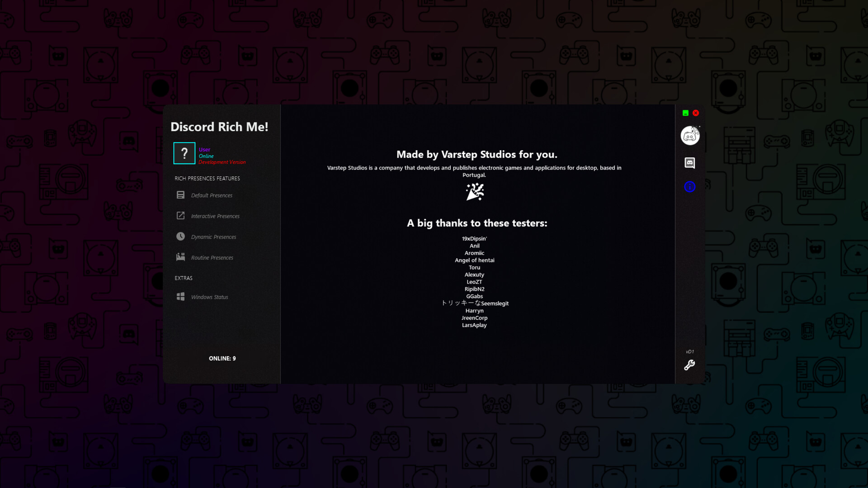Click the Online status text
The image size is (868, 488).
(x=206, y=156)
